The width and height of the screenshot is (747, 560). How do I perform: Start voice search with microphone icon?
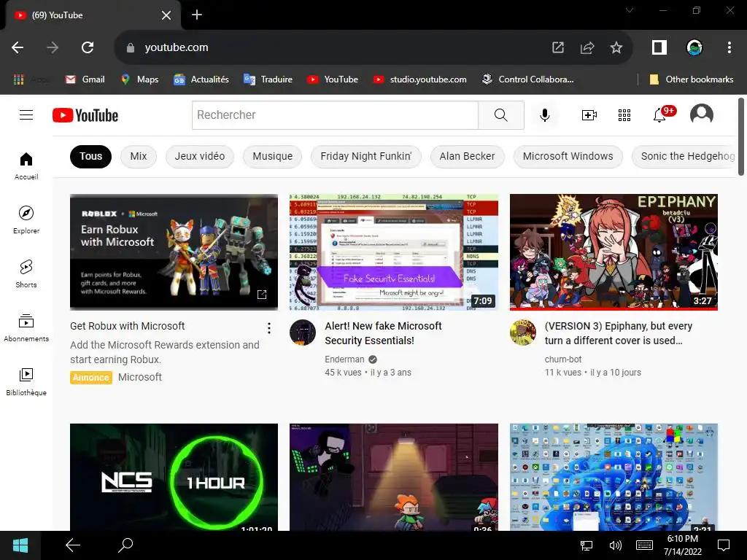click(x=544, y=114)
